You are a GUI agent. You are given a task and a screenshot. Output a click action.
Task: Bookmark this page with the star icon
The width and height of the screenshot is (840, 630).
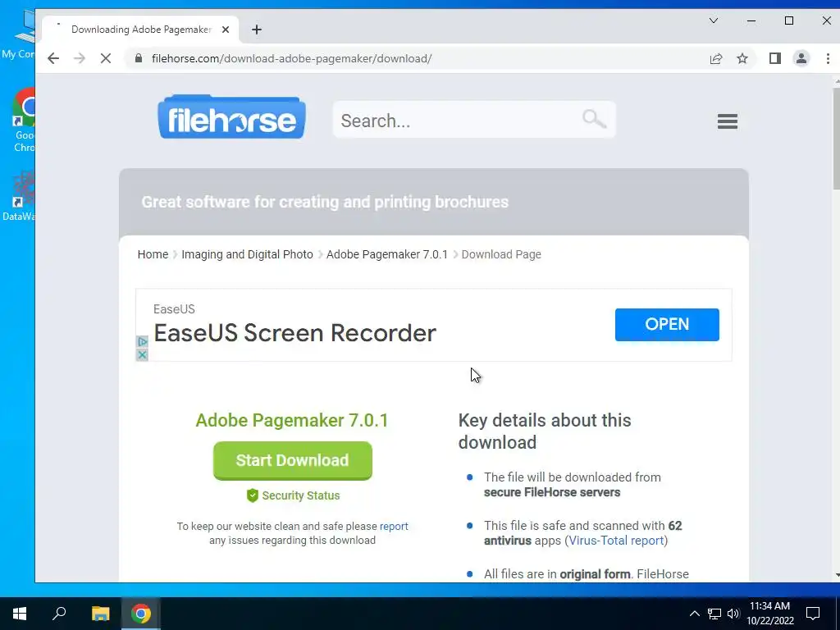(742, 58)
